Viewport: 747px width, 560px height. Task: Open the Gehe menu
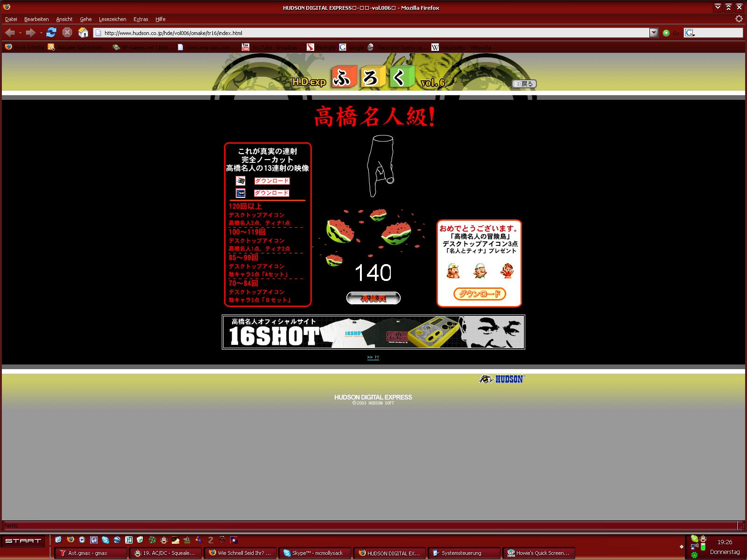click(85, 19)
